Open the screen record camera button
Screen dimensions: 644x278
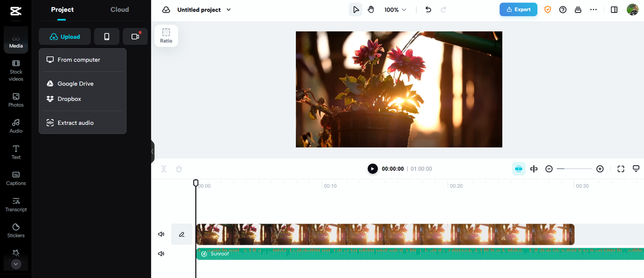pos(135,37)
